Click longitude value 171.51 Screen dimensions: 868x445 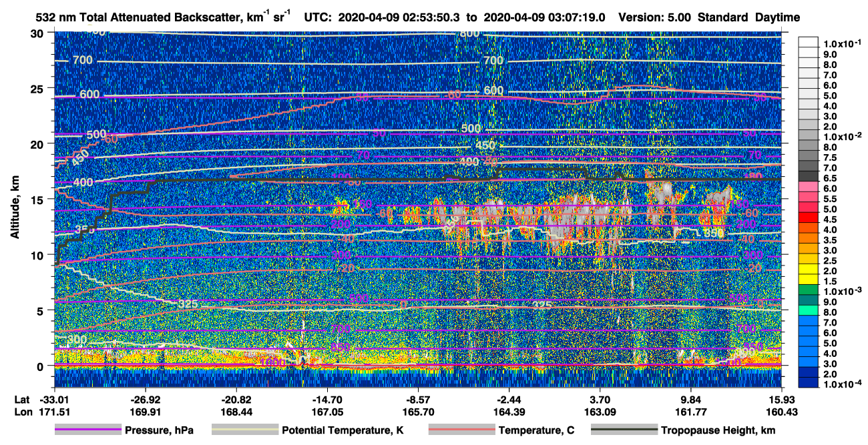click(54, 412)
